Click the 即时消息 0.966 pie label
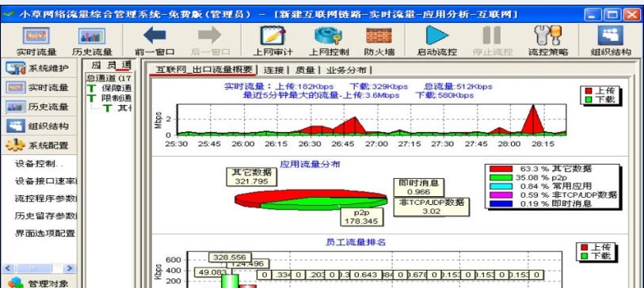The height and width of the screenshot is (288, 644). point(418,187)
